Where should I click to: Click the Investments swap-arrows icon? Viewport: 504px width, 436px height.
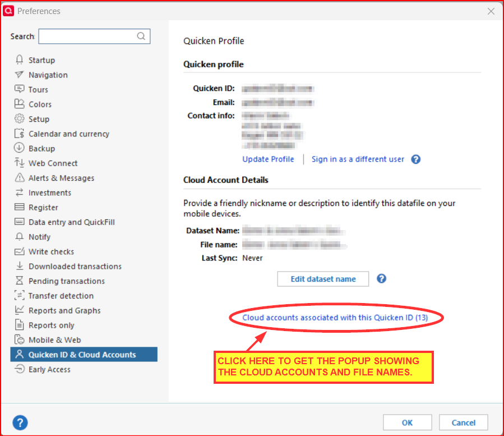19,192
